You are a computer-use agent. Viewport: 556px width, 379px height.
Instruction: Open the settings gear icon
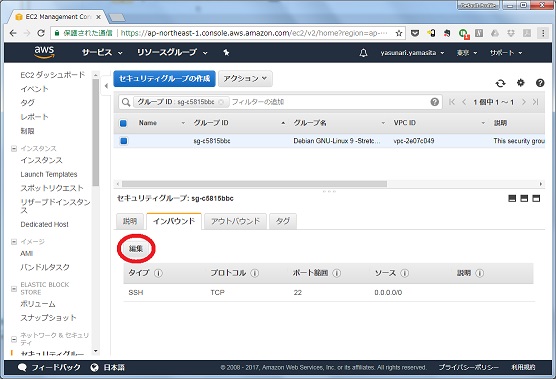(x=520, y=83)
